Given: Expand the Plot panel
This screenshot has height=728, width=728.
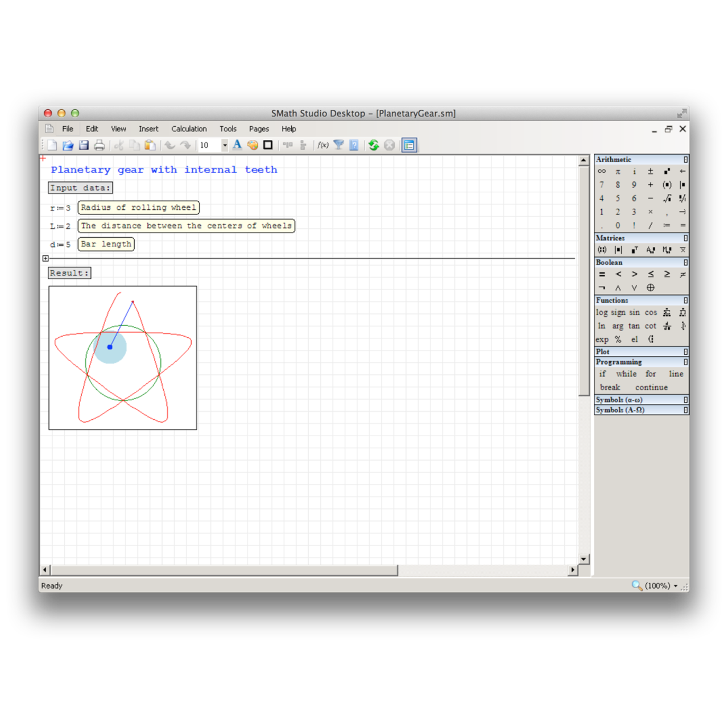Looking at the screenshot, I should [x=685, y=352].
